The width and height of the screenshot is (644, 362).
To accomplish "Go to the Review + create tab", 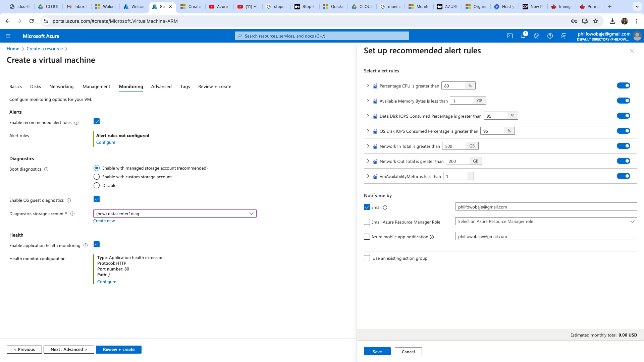I will point(215,86).
